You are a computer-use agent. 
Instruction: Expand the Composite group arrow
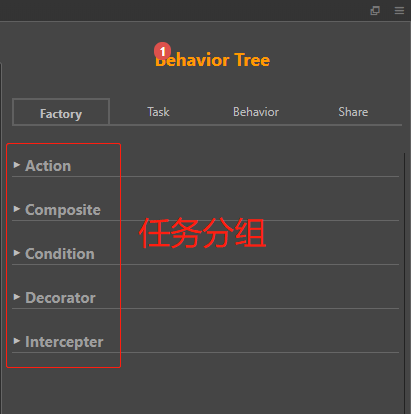[x=17, y=209]
